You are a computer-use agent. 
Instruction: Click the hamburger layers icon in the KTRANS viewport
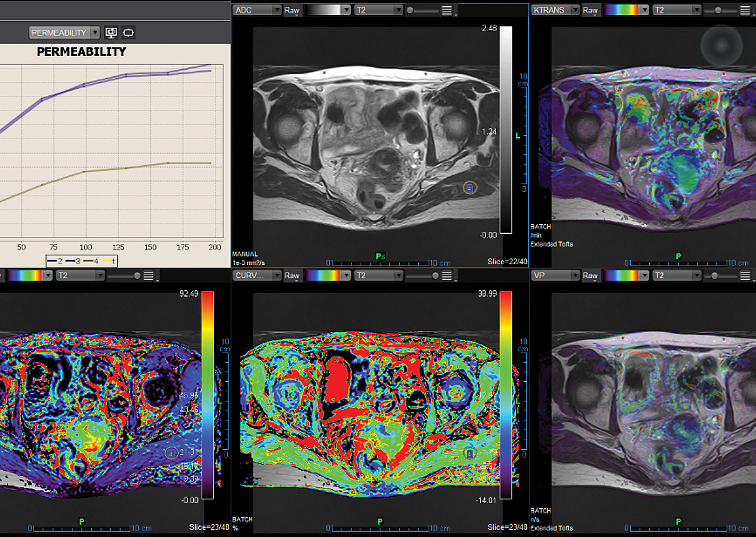(x=745, y=10)
